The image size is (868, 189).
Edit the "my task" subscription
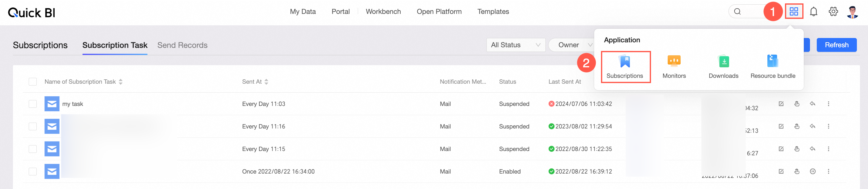point(781,104)
